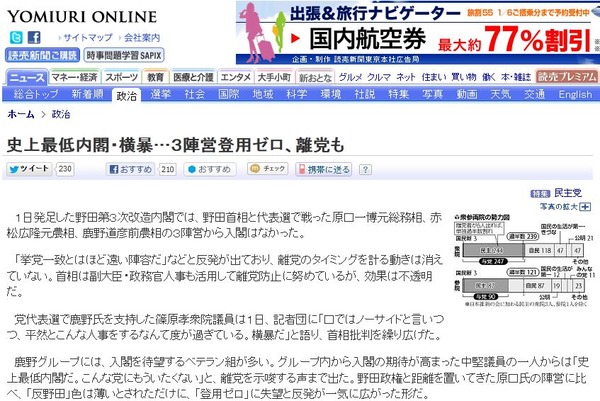Select the ニュース main tab
The image size is (600, 401).
click(x=27, y=78)
